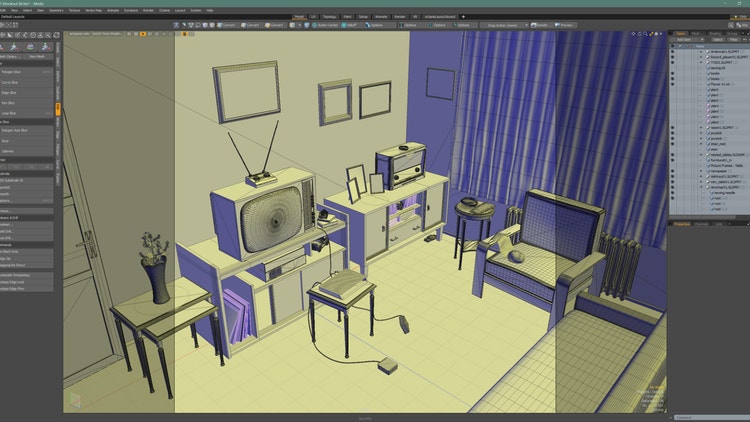Select the Julienne tool
750x422 pixels.
[26, 151]
